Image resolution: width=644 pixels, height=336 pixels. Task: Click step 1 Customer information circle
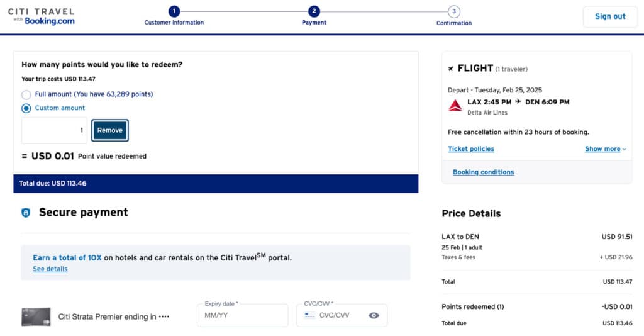click(174, 11)
